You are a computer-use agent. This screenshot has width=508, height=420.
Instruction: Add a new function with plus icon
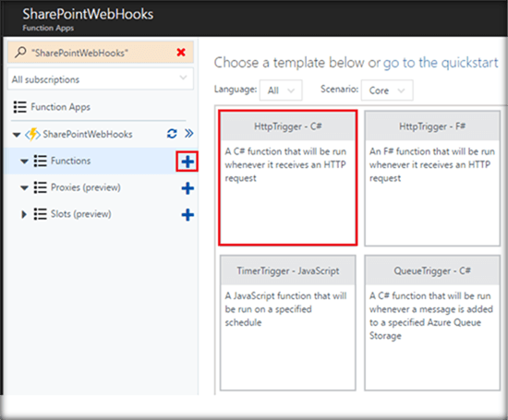187,162
